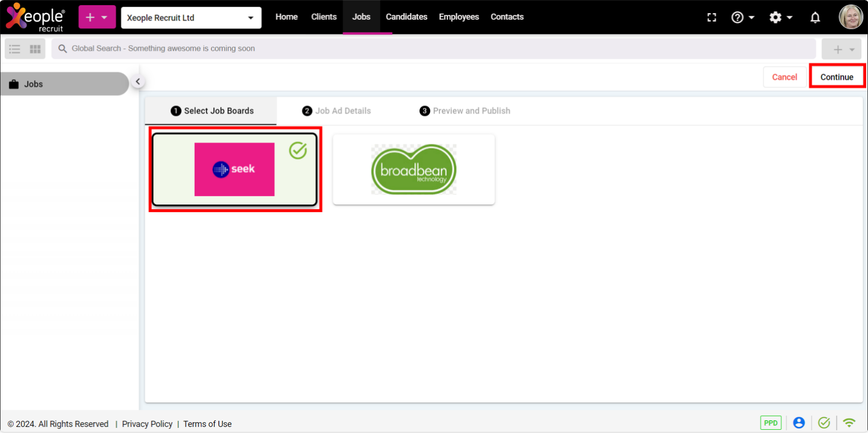Open the settings gear menu
The width and height of the screenshot is (868, 433).
click(781, 17)
